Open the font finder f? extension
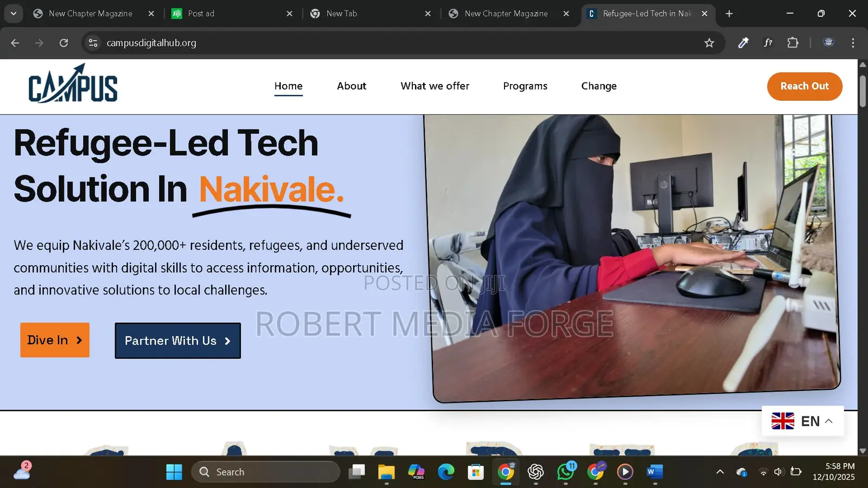This screenshot has height=488, width=868. pos(768,43)
